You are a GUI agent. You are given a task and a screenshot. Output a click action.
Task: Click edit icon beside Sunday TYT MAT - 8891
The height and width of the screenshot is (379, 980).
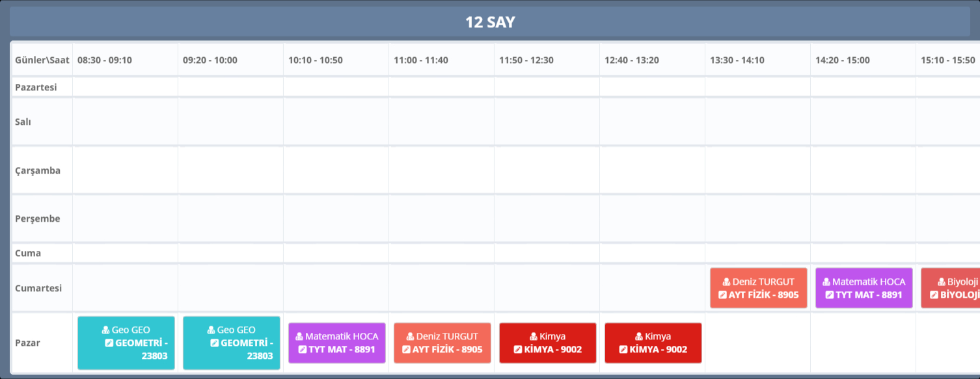[x=303, y=350]
